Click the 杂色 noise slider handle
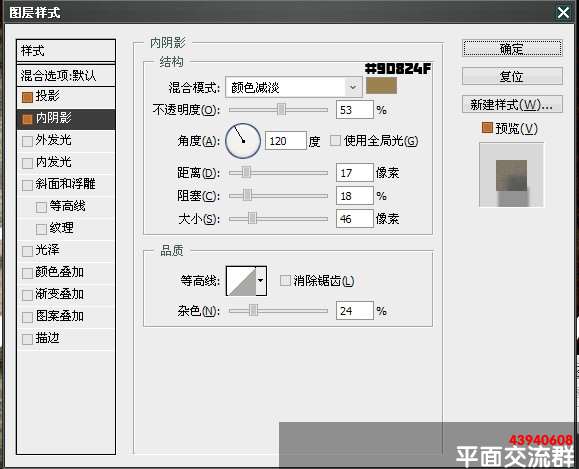Image resolution: width=579 pixels, height=469 pixels. click(x=253, y=311)
